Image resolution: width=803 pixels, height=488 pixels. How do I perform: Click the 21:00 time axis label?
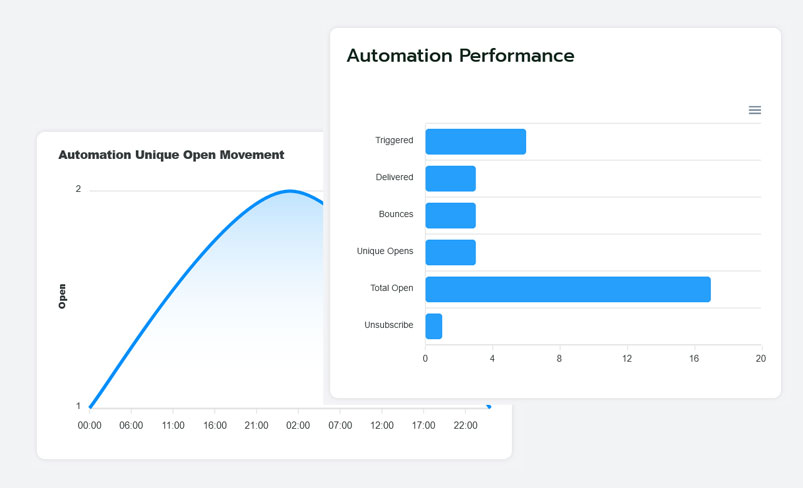click(256, 426)
